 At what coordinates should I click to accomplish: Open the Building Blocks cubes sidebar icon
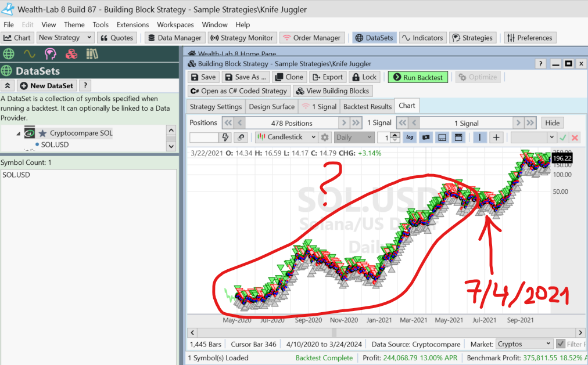point(71,54)
